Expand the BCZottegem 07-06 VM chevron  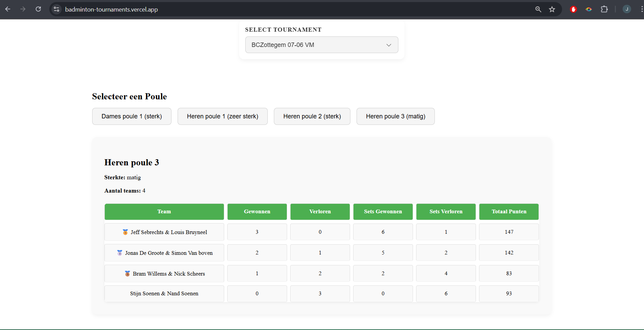[x=389, y=45]
